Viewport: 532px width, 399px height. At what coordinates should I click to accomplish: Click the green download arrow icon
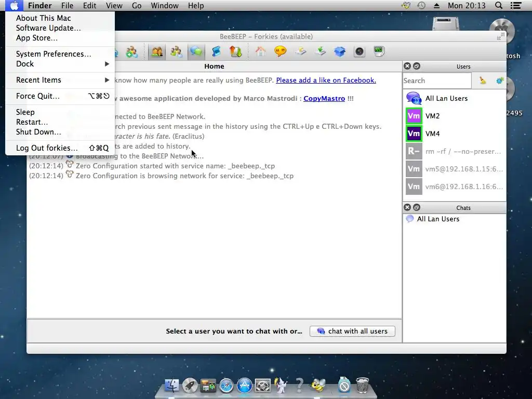pyautogui.click(x=320, y=52)
